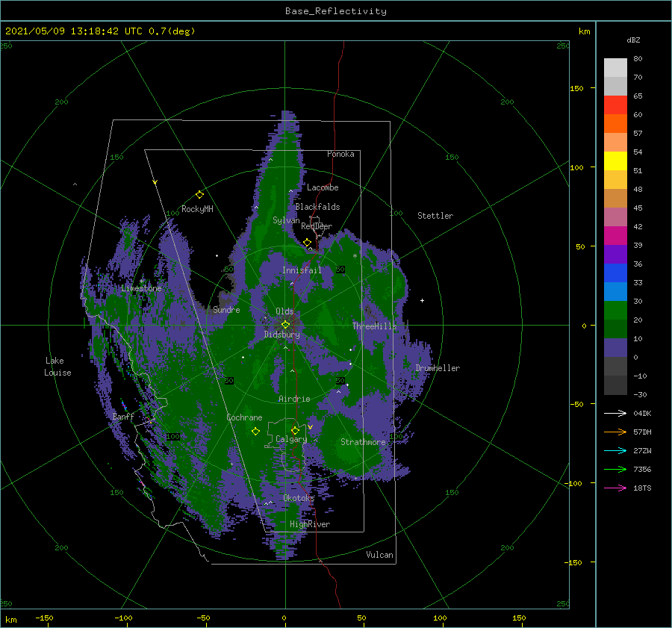The width and height of the screenshot is (672, 628).
Task: Click the magenta 18TS arrow in legend
Action: [x=615, y=488]
